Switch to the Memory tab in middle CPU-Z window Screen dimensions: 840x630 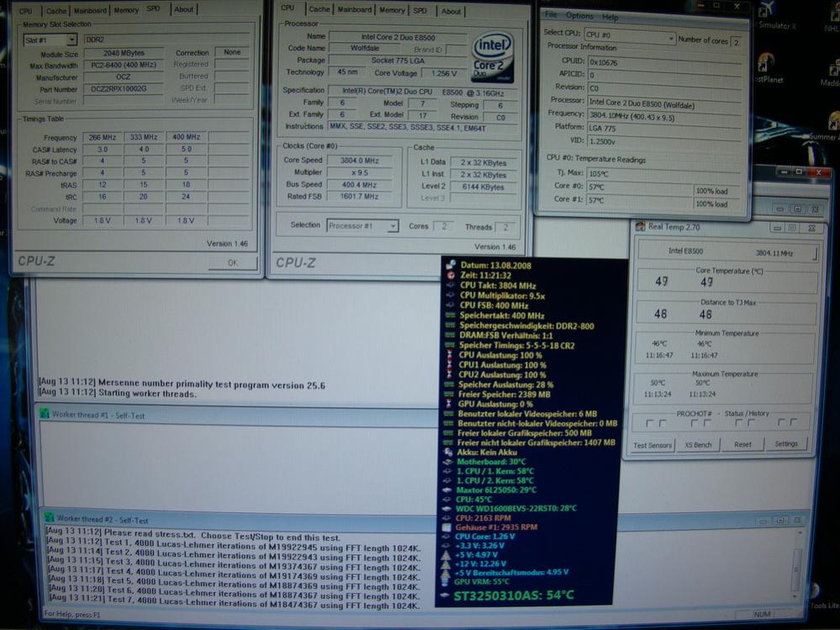[392, 10]
